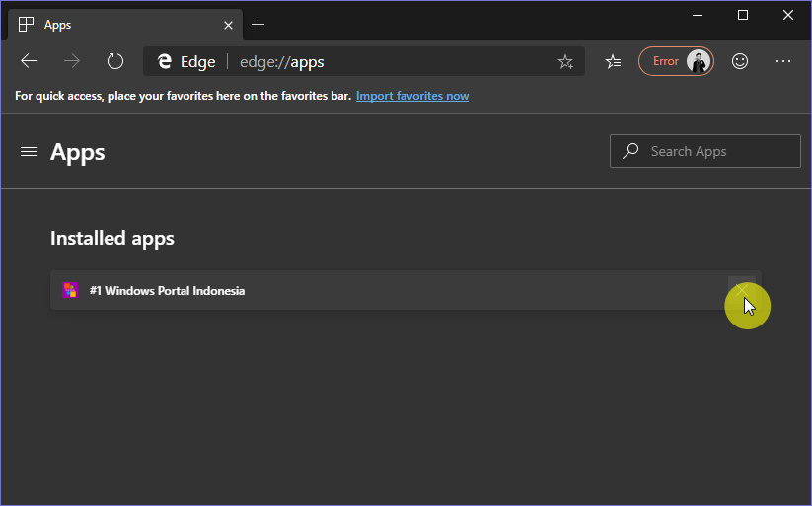Image resolution: width=812 pixels, height=506 pixels.
Task: Click the edge://apps address bar
Action: coord(363,61)
